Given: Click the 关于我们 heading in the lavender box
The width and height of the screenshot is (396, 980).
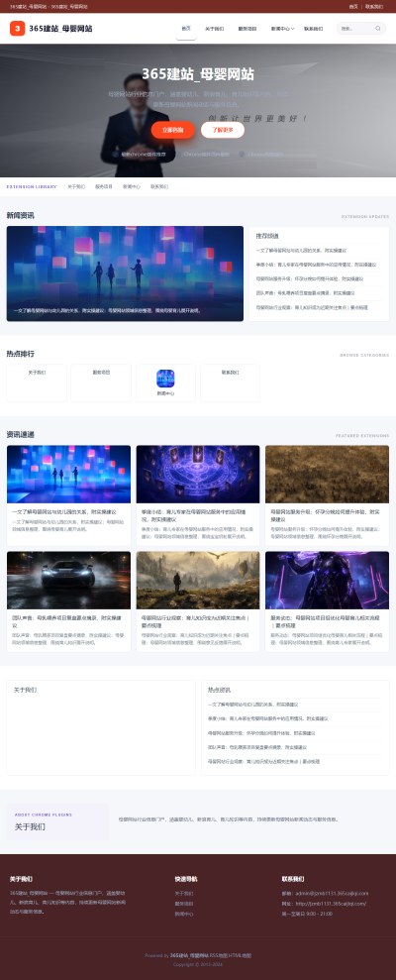Looking at the screenshot, I should click(x=30, y=826).
